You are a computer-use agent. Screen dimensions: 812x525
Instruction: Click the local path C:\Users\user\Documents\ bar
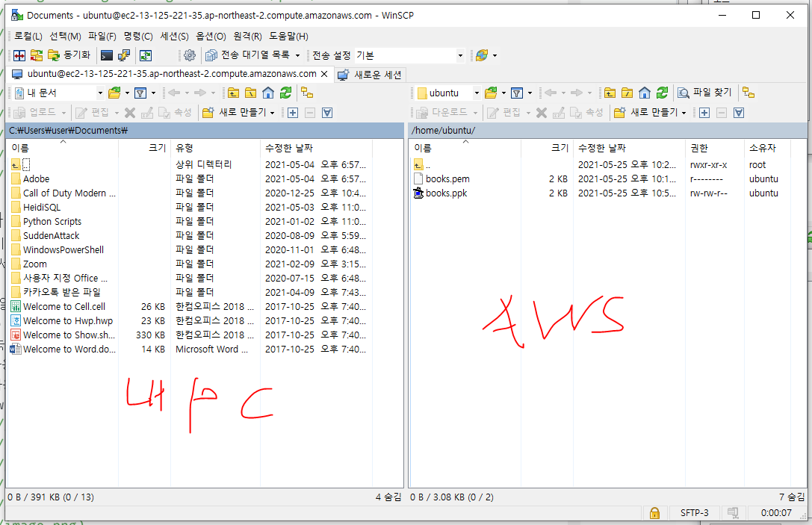point(205,131)
